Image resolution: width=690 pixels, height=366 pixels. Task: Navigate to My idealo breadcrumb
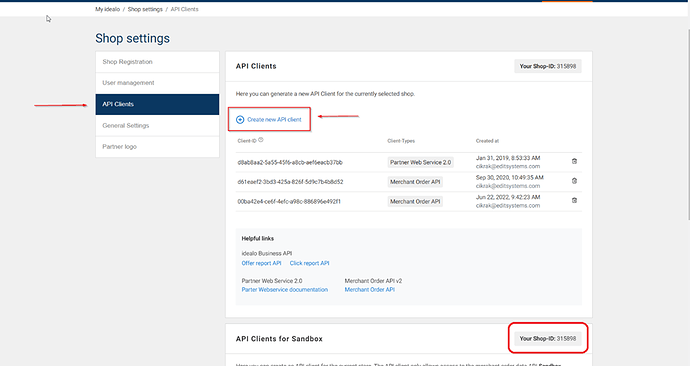(107, 9)
